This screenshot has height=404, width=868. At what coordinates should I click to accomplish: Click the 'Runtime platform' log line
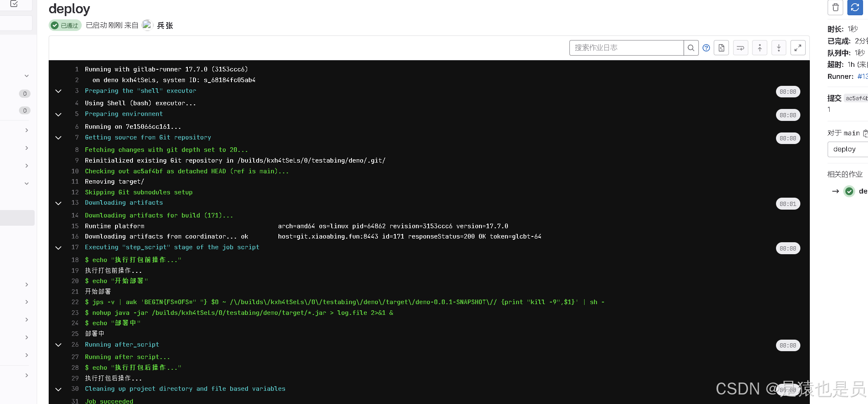tap(296, 226)
